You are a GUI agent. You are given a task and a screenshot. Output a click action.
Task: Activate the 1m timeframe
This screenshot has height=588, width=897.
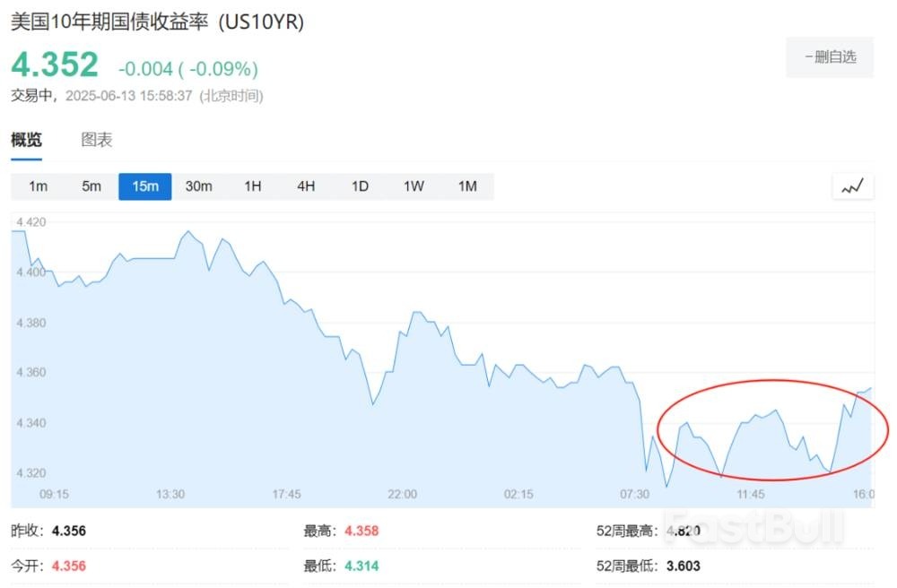[x=37, y=186]
